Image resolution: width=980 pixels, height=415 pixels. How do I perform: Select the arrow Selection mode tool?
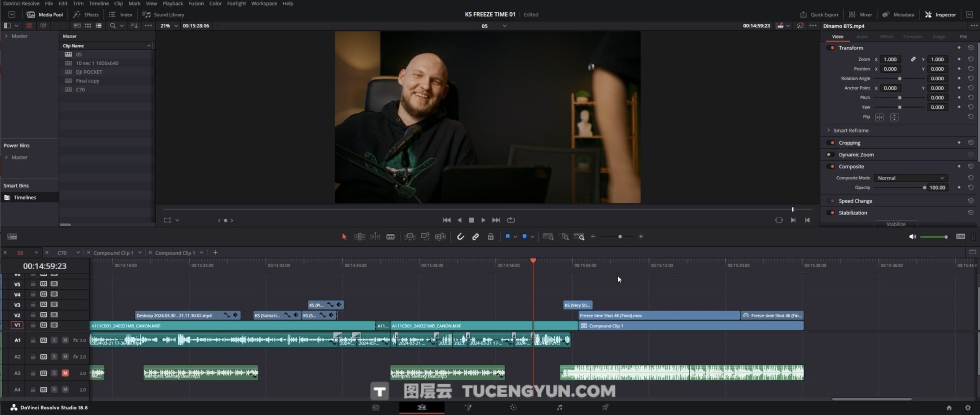point(344,237)
